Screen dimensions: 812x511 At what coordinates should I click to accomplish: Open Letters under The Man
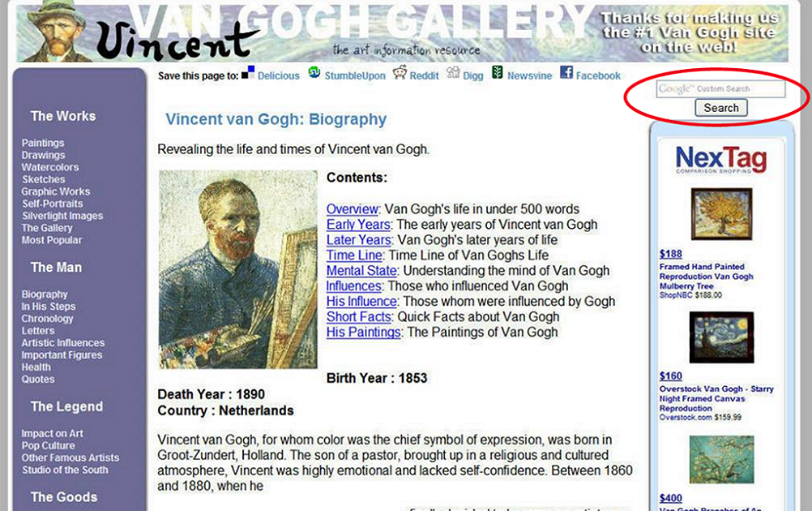[38, 331]
